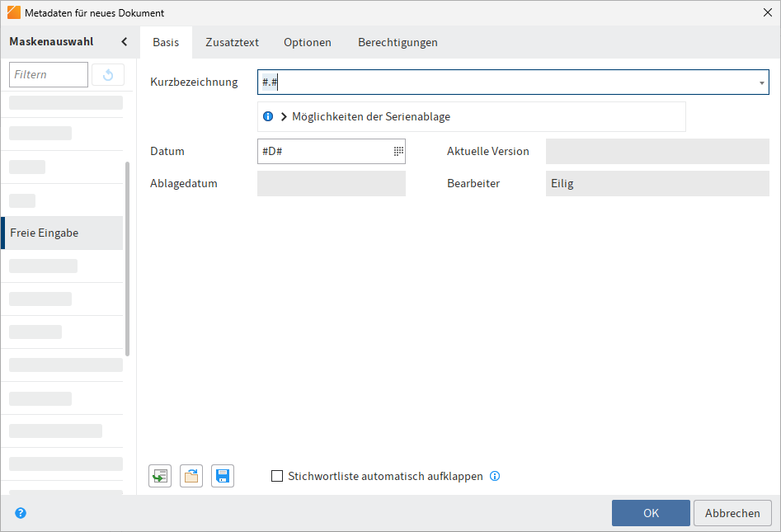Click the open folder icon at the bottom
This screenshot has height=532, width=781.
191,475
